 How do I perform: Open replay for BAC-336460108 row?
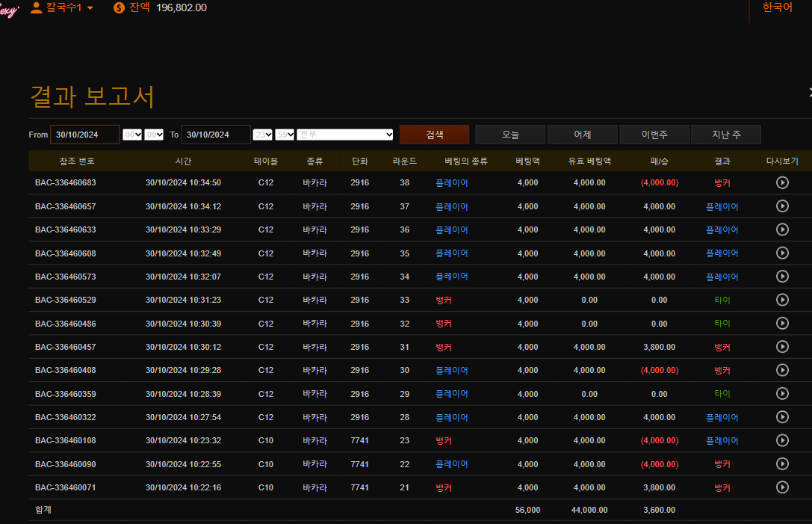tap(782, 440)
